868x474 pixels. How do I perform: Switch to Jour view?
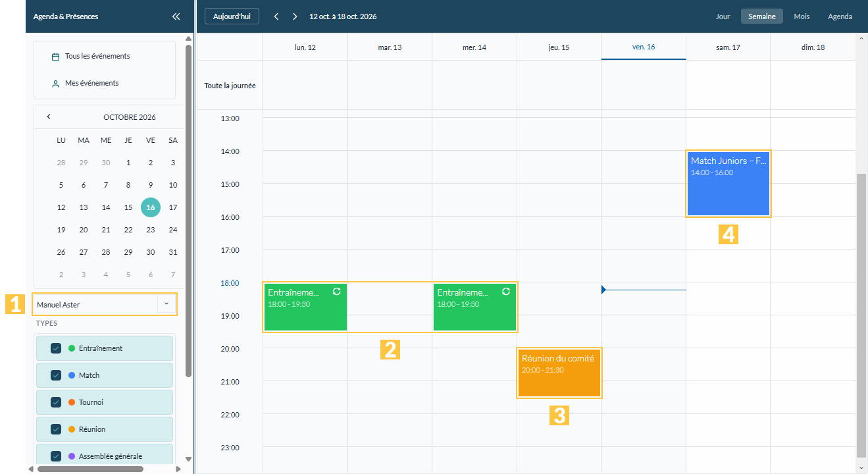click(x=723, y=16)
